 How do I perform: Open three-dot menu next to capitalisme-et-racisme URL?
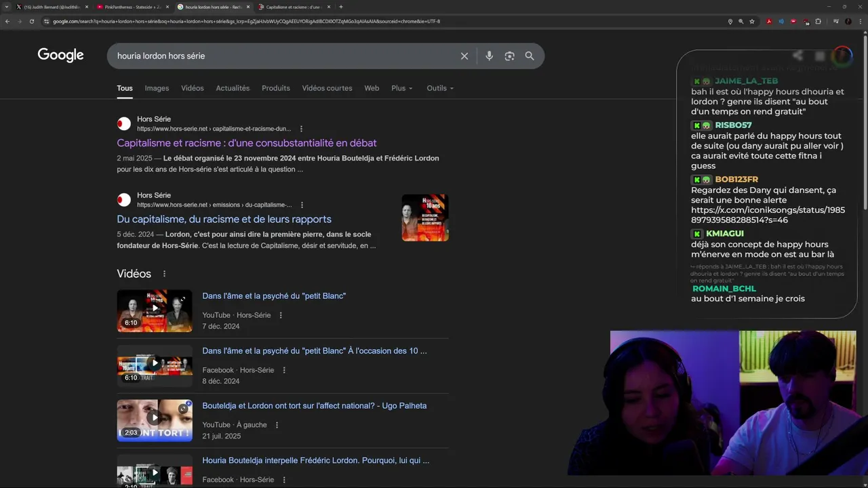coord(302,129)
